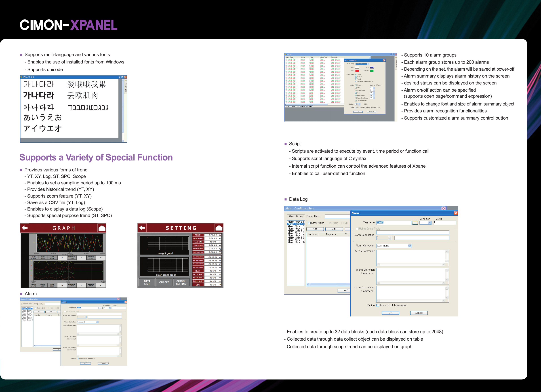The image size is (541, 392).
Task: Check Apply Scroll Messages in the large Alarm dialog
Action: tap(378, 305)
